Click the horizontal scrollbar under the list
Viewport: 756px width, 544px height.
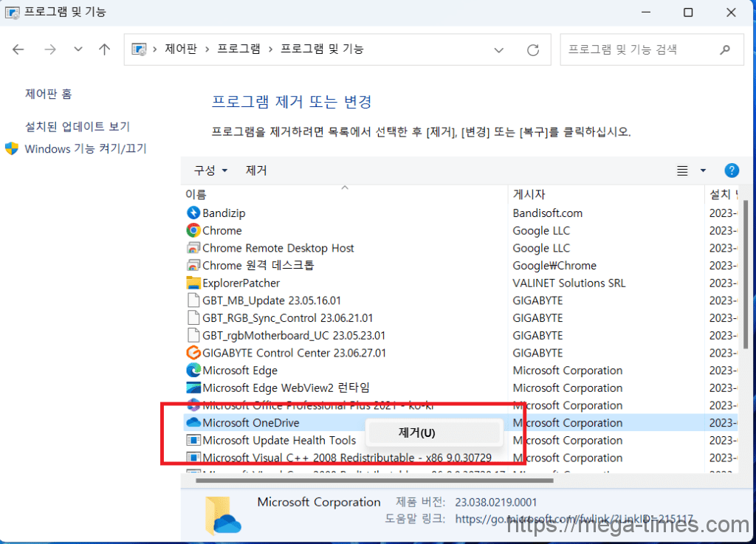[374, 481]
